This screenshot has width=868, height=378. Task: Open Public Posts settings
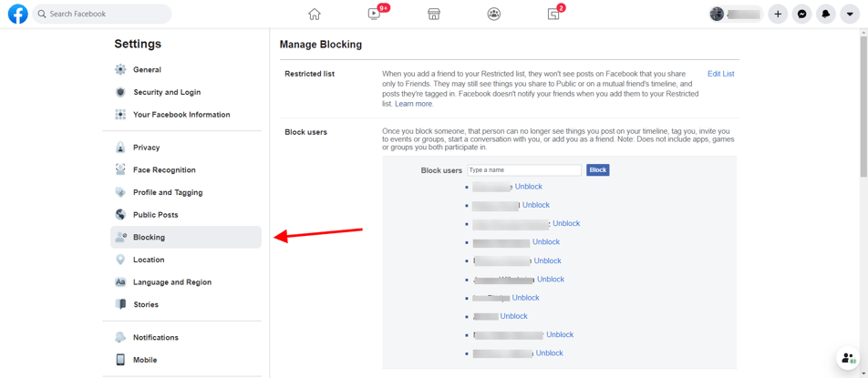tap(156, 214)
